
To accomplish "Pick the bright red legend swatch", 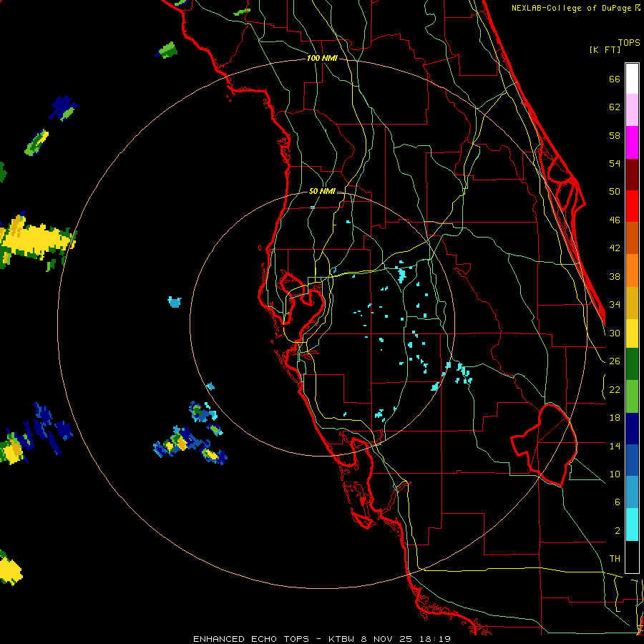I will coord(632,206).
